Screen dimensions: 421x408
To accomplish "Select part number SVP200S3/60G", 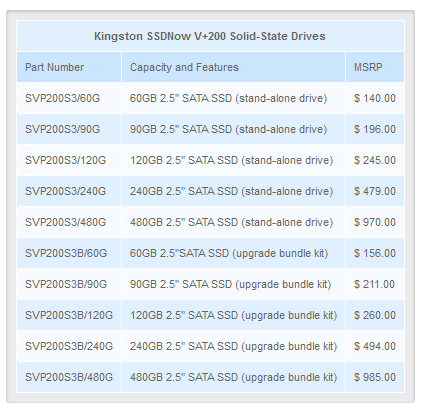I will (62, 98).
